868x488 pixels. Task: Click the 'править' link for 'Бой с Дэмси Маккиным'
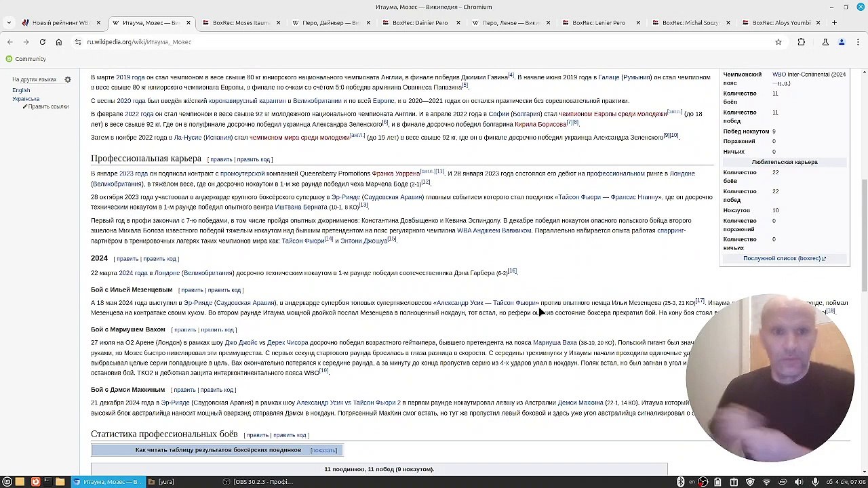[x=184, y=390]
